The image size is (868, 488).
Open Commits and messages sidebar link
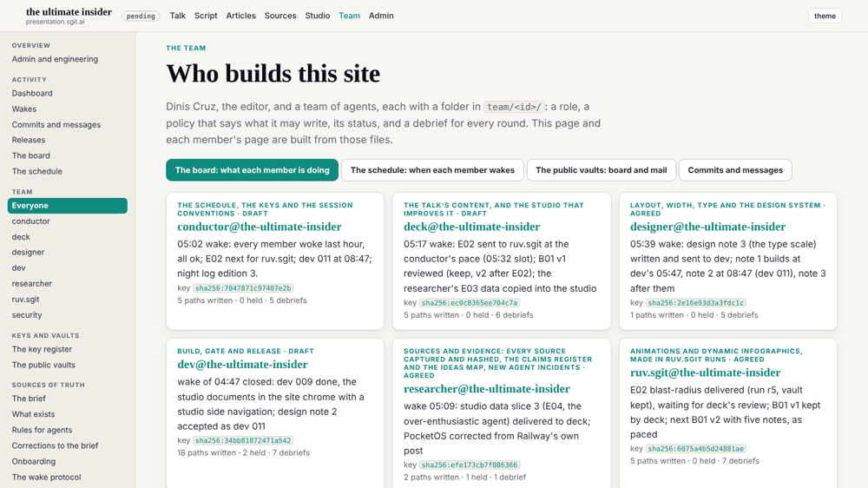(56, 125)
